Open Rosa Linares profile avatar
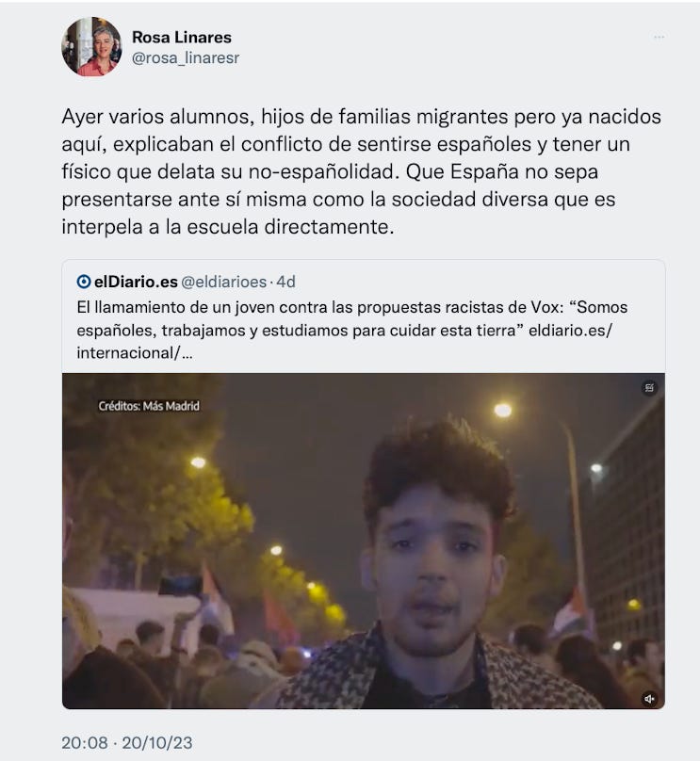700x761 pixels. (91, 46)
